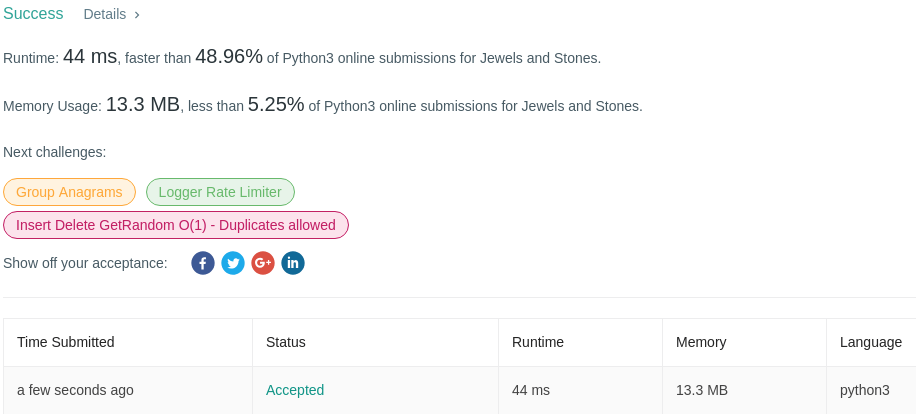This screenshot has width=916, height=414.
Task: Click the 44 ms runtime cell
Action: tap(531, 390)
